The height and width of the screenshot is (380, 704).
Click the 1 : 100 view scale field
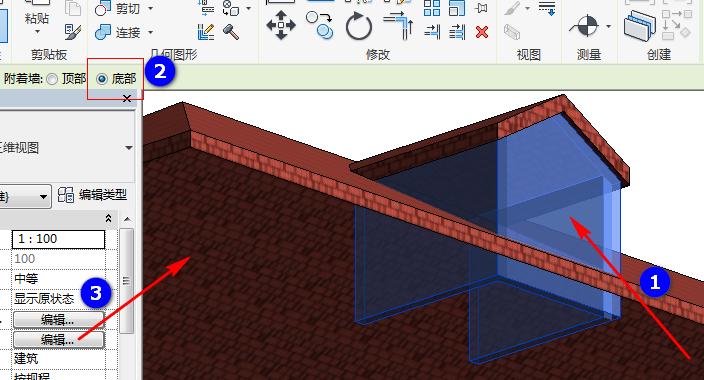tap(58, 239)
